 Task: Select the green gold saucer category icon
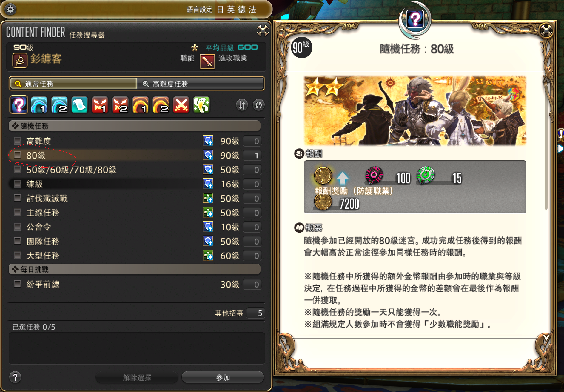(x=201, y=105)
